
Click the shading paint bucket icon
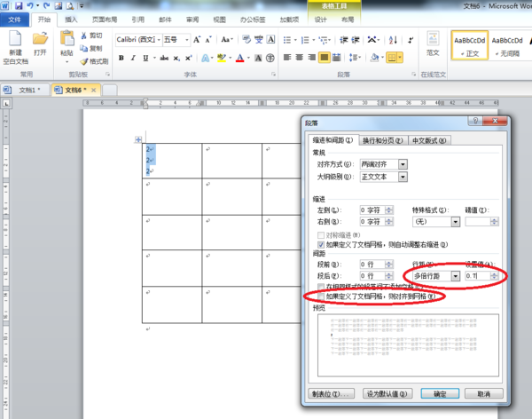pos(374,58)
